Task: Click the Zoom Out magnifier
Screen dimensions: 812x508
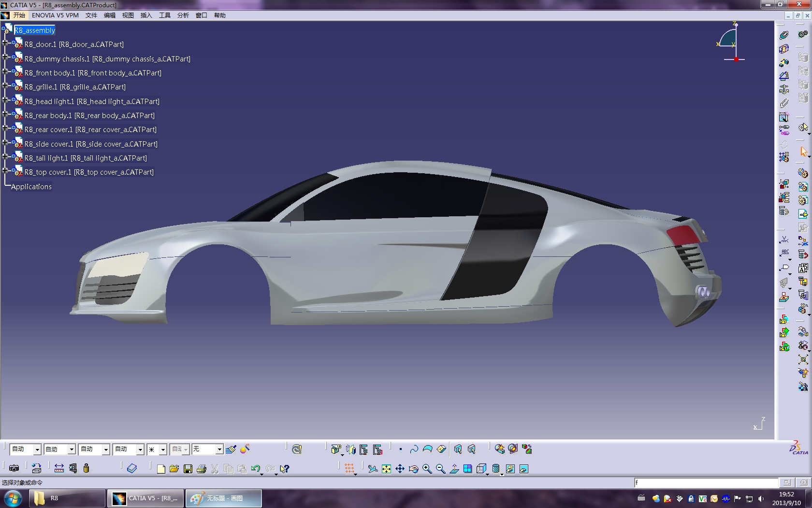Action: pos(440,469)
